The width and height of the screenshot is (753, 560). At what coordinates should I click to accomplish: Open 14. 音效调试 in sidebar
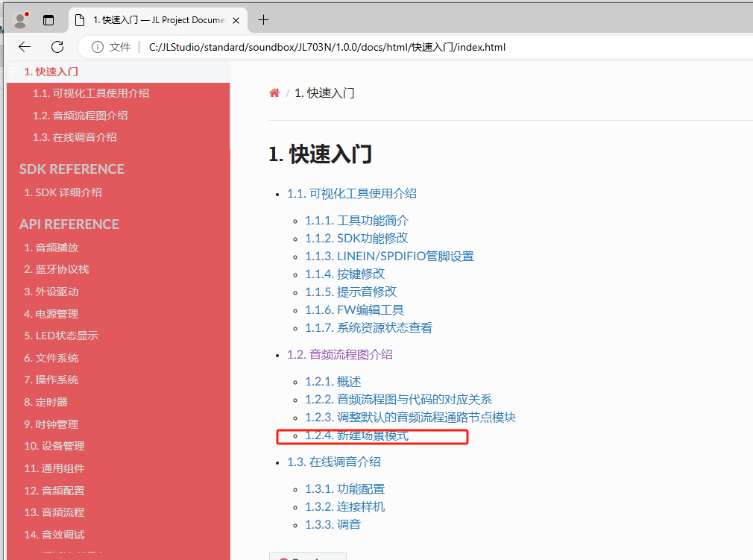click(x=54, y=535)
